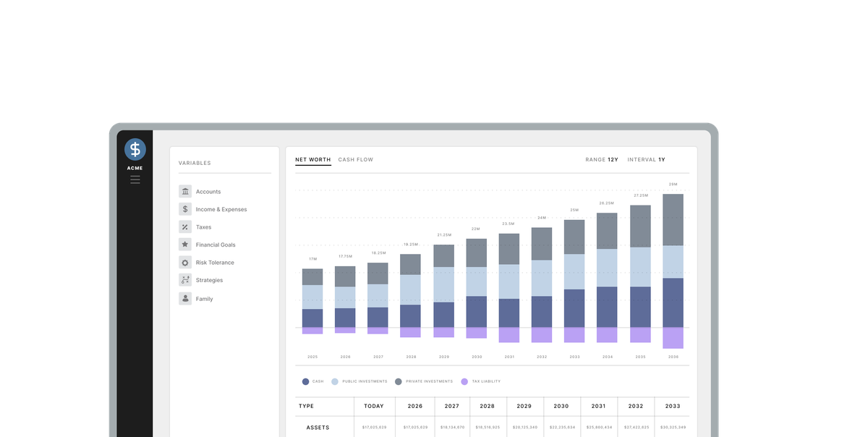
Task: Hide the Tax Liability series
Action: coord(483,381)
